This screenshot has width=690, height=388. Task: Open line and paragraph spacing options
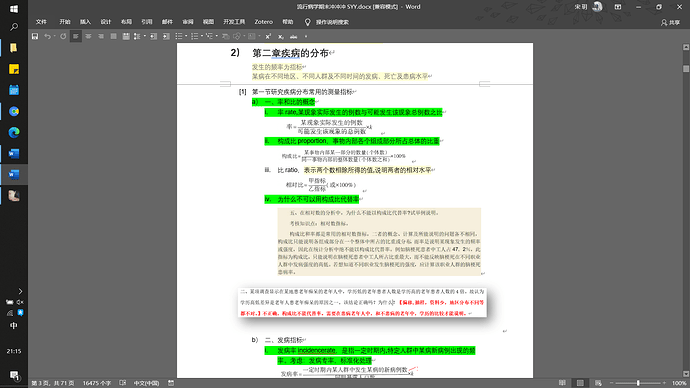pos(137,37)
